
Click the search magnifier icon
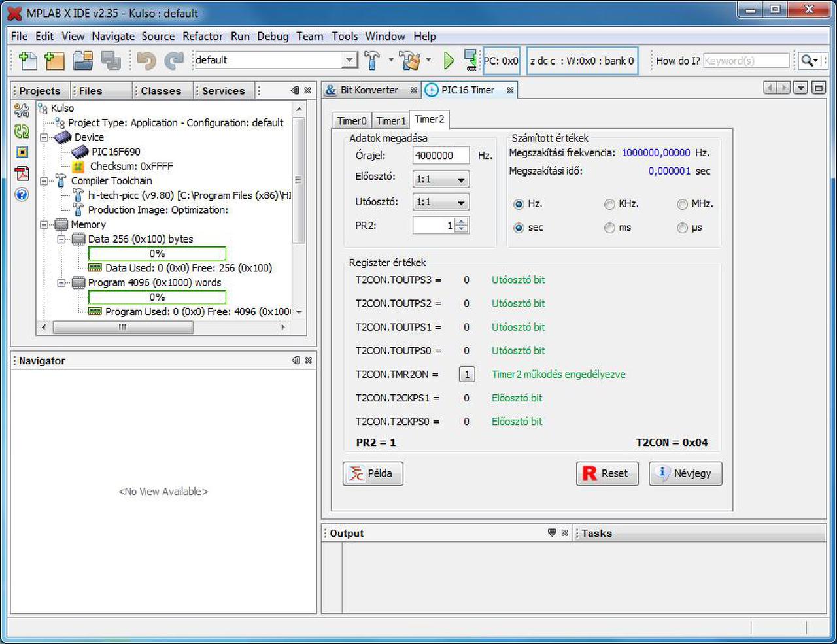tap(810, 60)
